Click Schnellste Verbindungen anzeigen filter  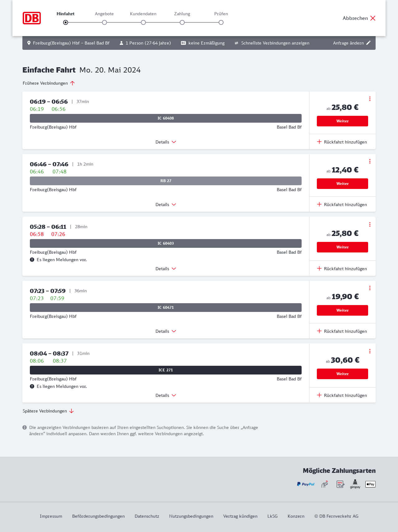tap(272, 43)
